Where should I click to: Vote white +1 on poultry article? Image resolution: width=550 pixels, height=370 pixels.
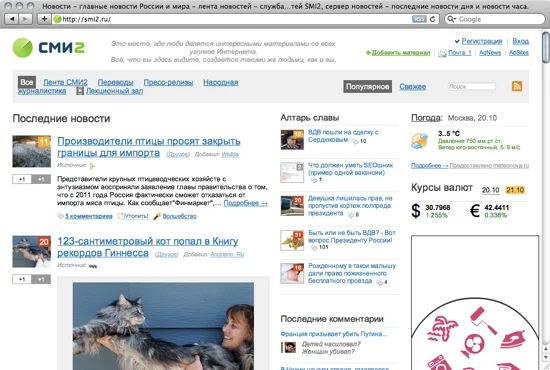(22, 179)
